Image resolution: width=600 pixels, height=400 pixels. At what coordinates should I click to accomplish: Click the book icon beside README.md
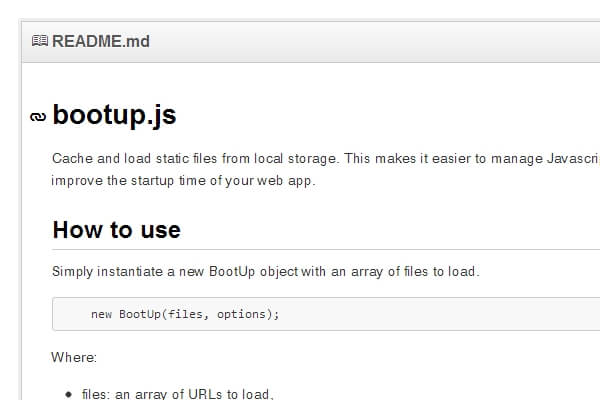point(40,42)
